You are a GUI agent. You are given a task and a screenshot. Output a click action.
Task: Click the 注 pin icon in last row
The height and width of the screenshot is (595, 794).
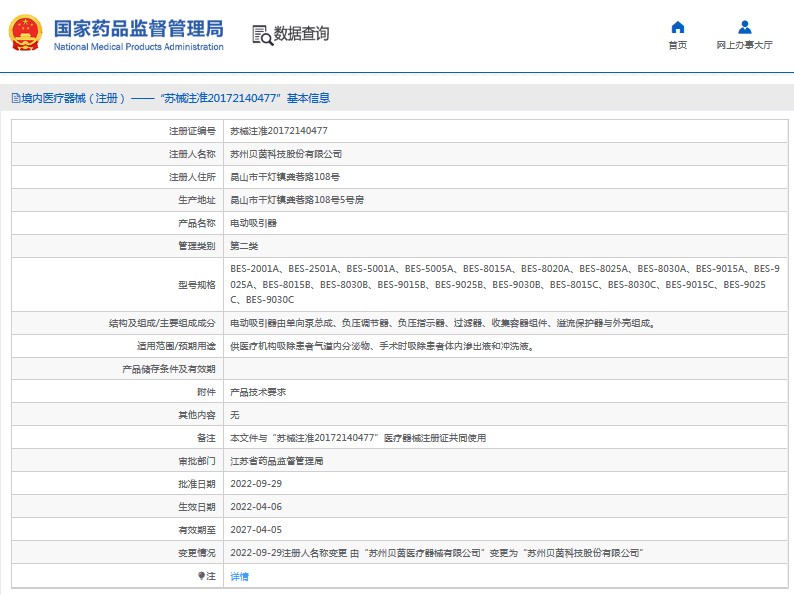(201, 576)
